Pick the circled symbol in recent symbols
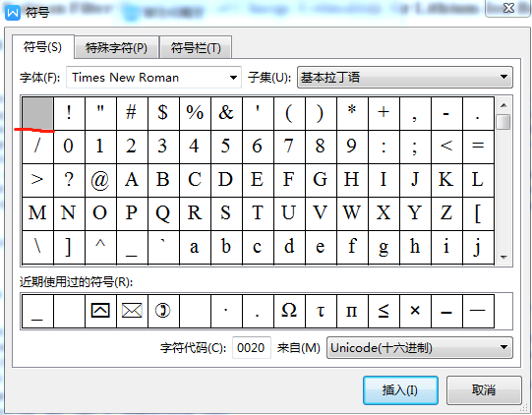This screenshot has width=532, height=415. pyautogui.click(x=163, y=311)
